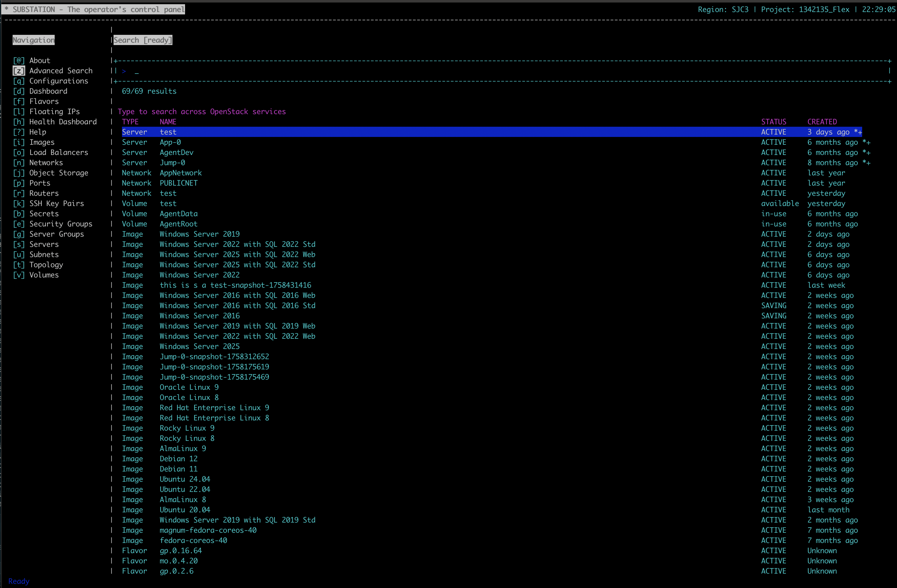This screenshot has width=897, height=588.
Task: Click the [d] Dashboard shortcut badge
Action: click(19, 91)
